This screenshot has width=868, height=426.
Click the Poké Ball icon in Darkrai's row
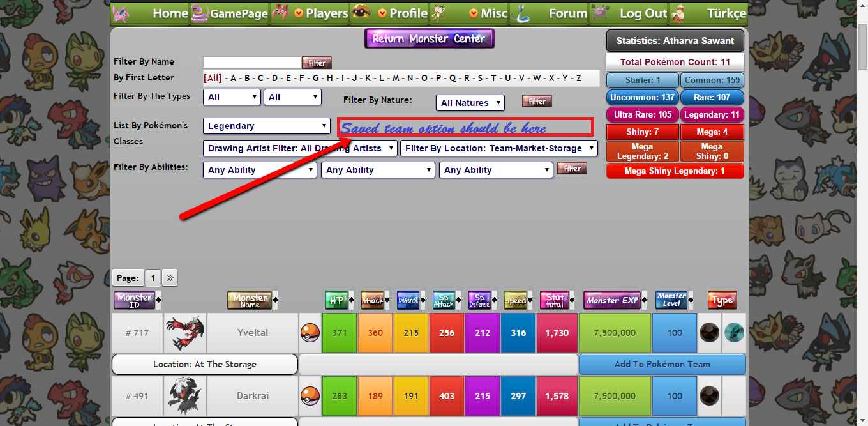point(310,396)
